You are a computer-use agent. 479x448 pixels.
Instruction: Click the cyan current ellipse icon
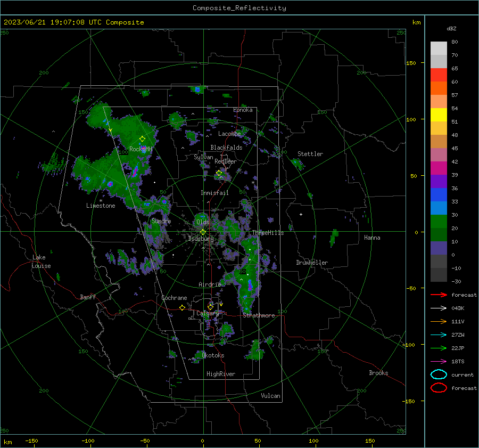point(439,374)
